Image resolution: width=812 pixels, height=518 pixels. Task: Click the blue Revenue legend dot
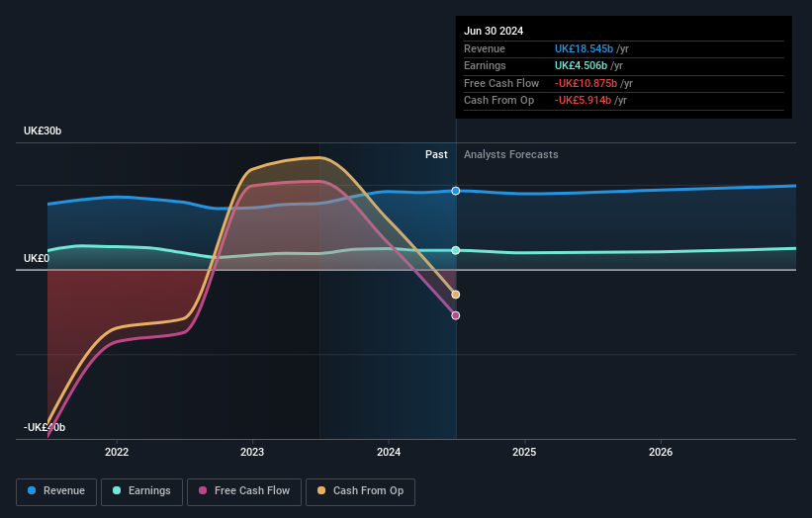pos(32,490)
